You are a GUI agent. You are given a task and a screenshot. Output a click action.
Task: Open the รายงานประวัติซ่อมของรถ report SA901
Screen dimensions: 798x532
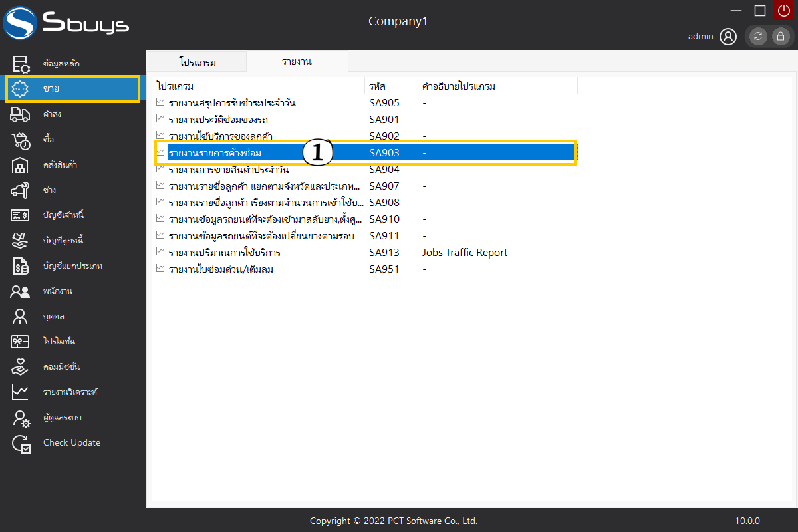(x=218, y=120)
